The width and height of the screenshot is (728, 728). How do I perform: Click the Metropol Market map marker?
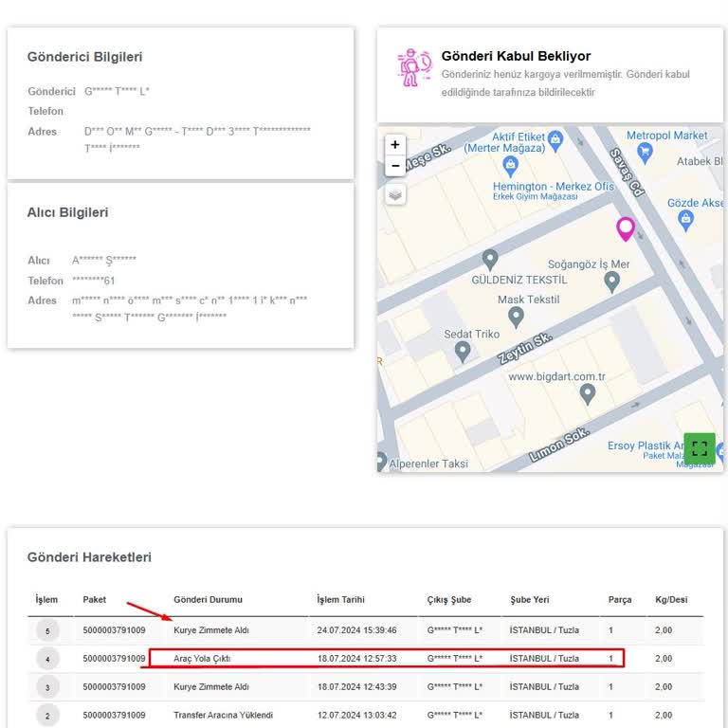(x=646, y=151)
